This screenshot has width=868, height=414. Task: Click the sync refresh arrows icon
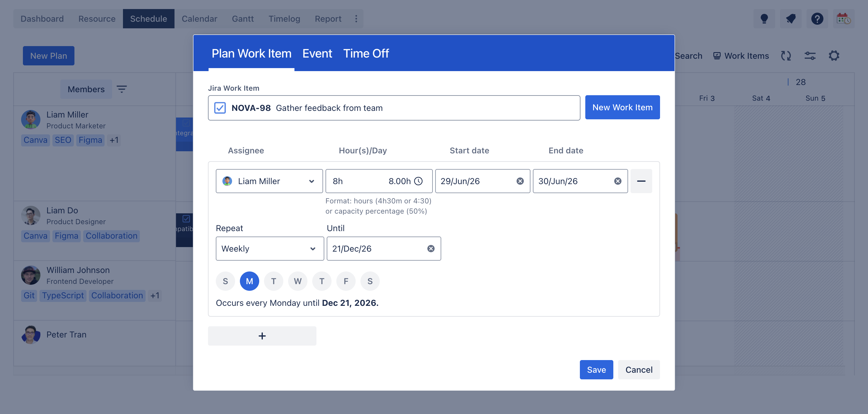click(786, 56)
